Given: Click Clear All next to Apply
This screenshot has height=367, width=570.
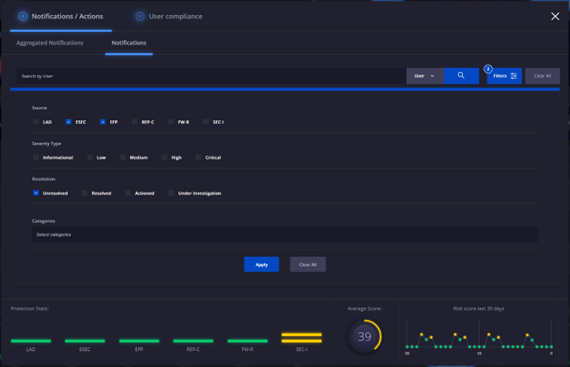Looking at the screenshot, I should coord(308,265).
